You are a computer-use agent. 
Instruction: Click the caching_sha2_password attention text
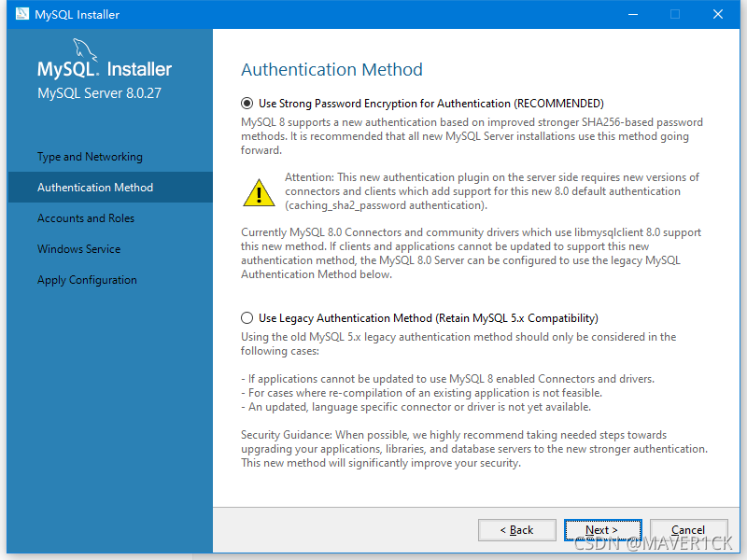tap(492, 191)
